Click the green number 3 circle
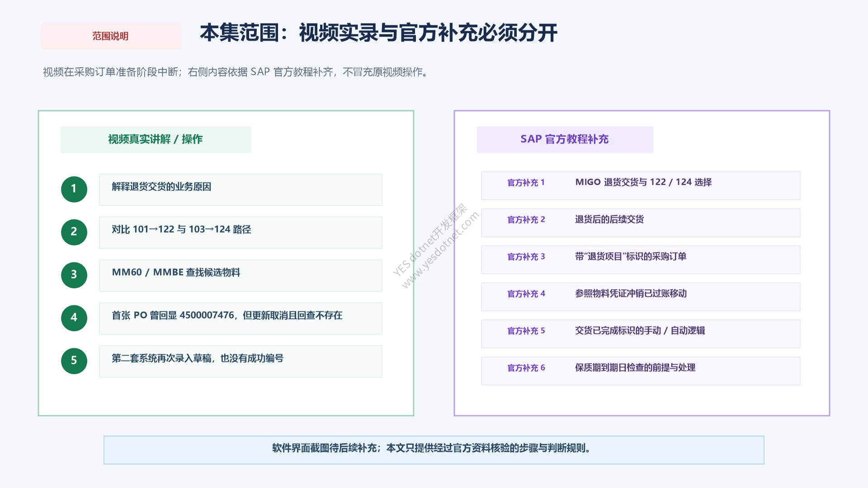Image resolution: width=868 pixels, height=488 pixels. coord(74,275)
